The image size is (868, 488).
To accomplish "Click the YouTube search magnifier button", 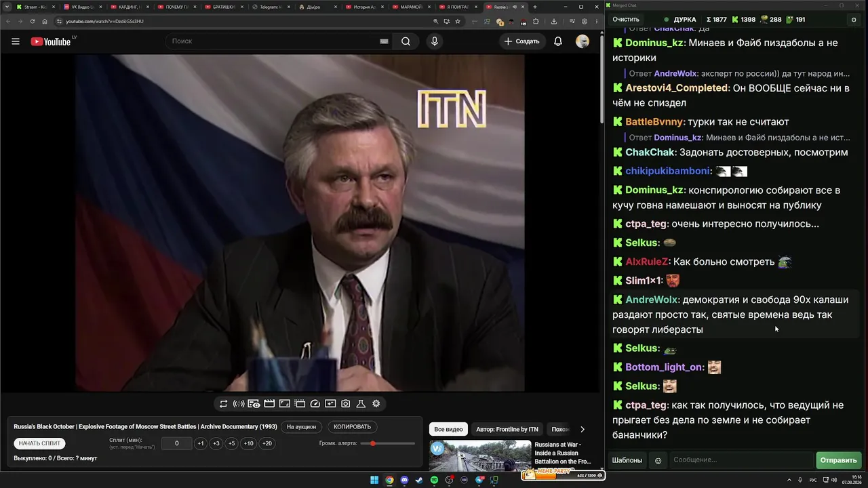I will click(x=406, y=41).
